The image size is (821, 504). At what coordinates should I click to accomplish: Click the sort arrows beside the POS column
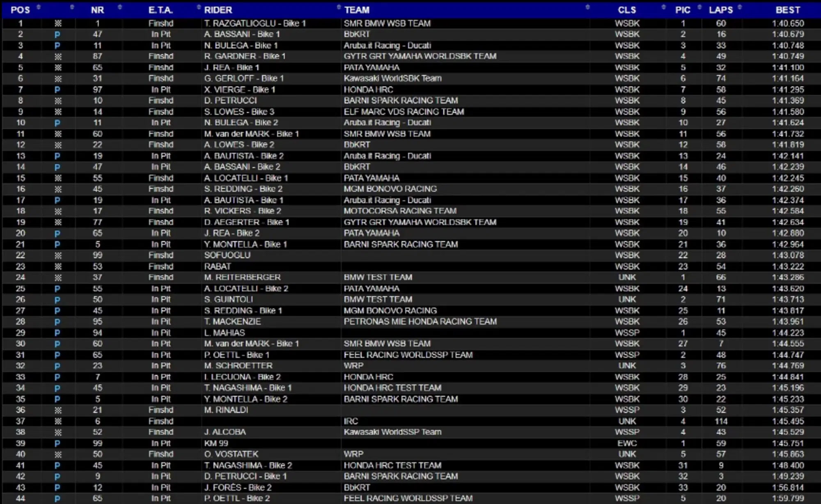39,7
